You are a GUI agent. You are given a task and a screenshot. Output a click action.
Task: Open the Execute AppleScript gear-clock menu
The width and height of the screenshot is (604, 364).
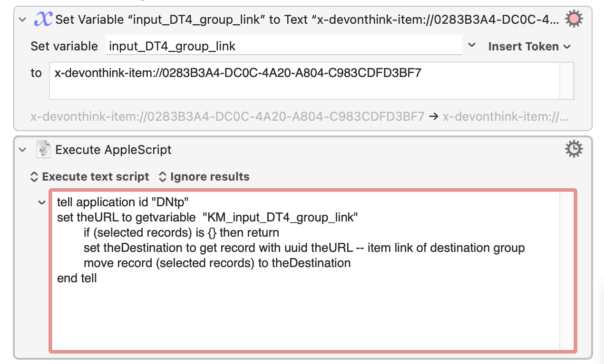click(574, 149)
